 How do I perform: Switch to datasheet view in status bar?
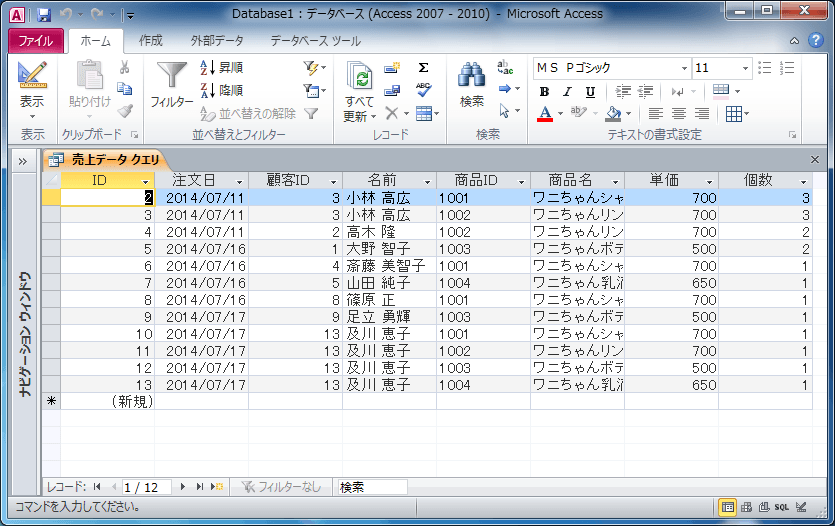click(727, 507)
